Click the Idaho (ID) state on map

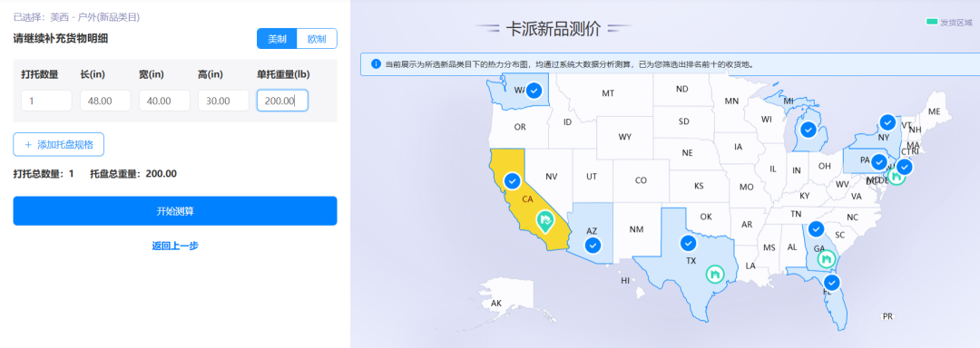(x=567, y=122)
